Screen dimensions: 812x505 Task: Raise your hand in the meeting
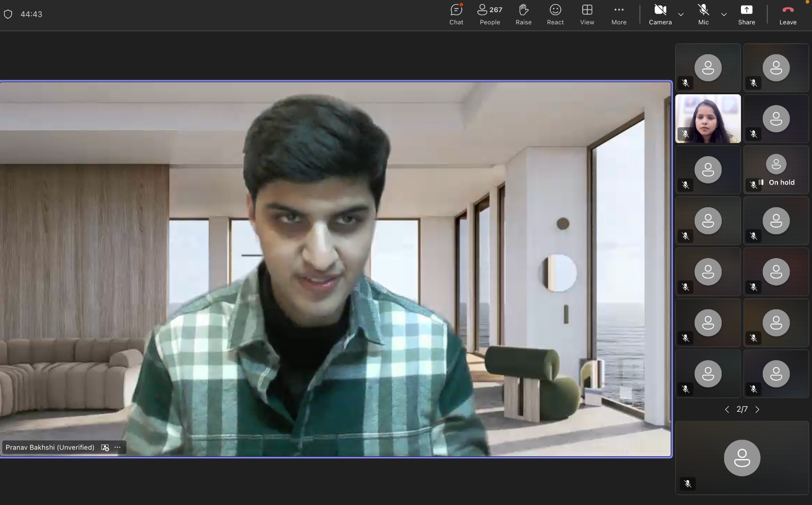(523, 14)
